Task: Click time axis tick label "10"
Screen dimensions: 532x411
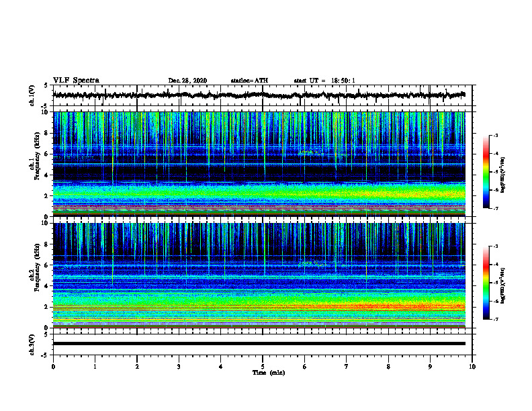Action: tap(472, 367)
